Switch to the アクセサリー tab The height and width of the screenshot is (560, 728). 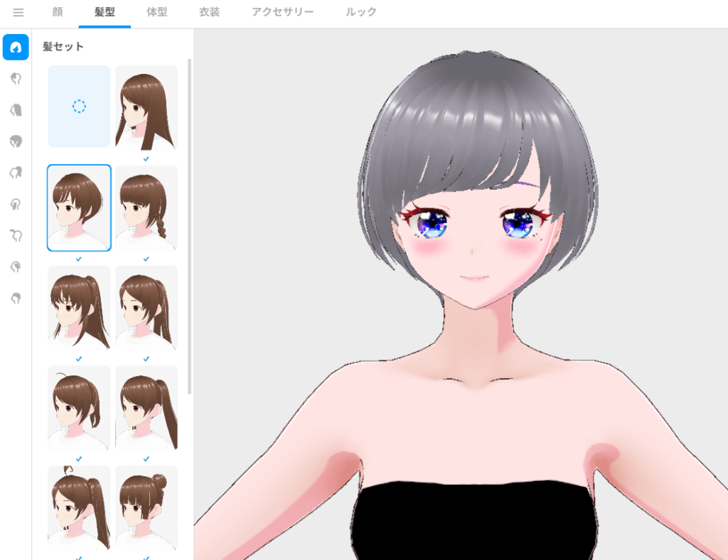283,12
